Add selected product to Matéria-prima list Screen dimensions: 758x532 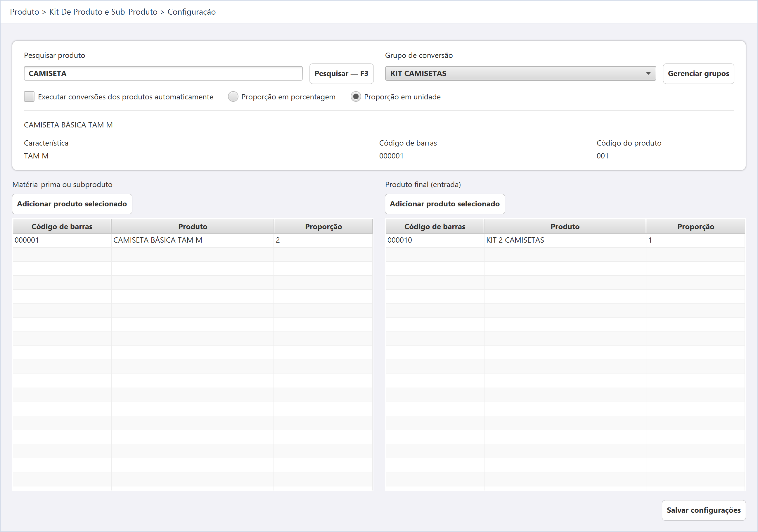coord(72,204)
